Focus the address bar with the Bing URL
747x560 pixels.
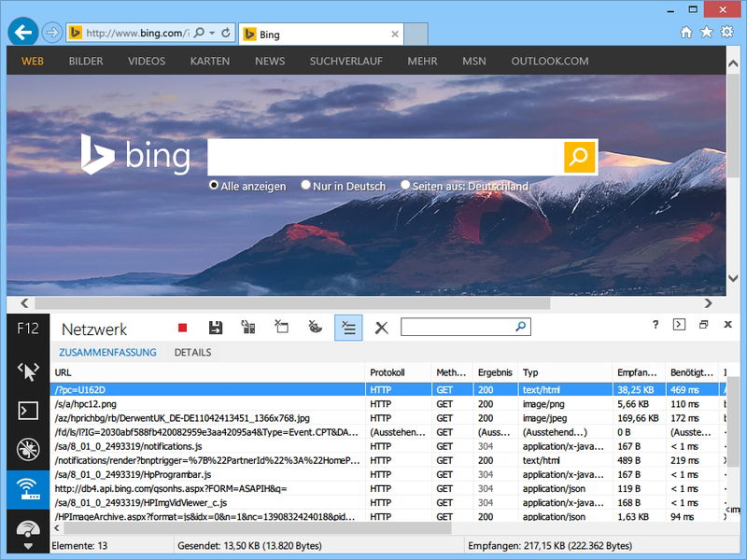[137, 33]
